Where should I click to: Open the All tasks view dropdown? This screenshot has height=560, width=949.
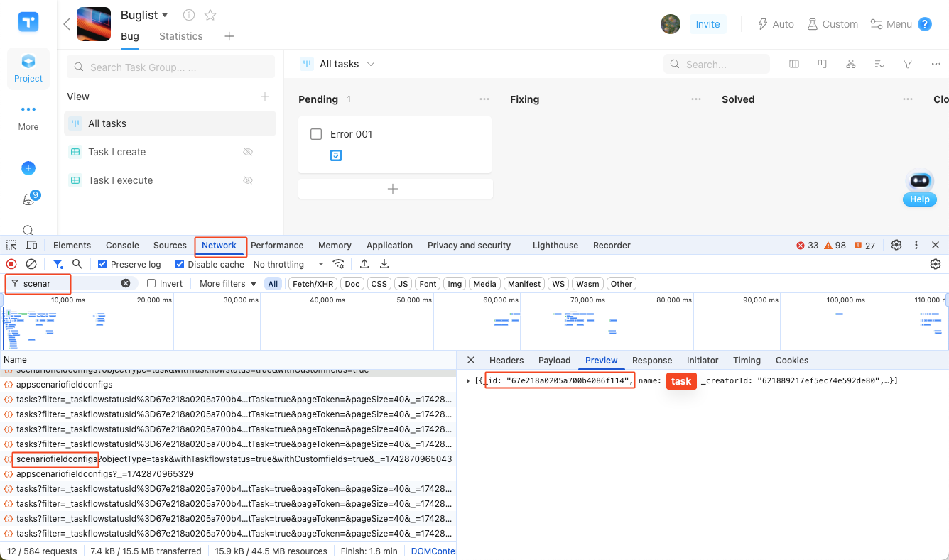point(371,64)
